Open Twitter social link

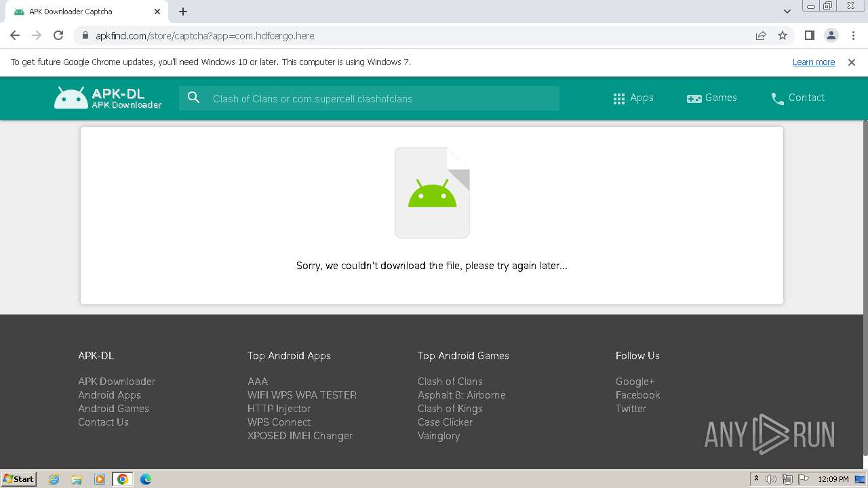(x=631, y=409)
